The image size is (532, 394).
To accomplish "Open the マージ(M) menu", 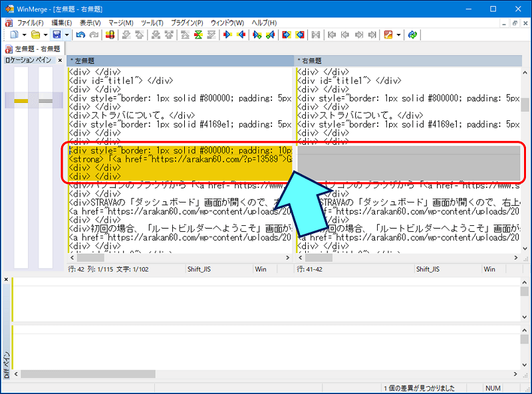I will click(x=121, y=23).
